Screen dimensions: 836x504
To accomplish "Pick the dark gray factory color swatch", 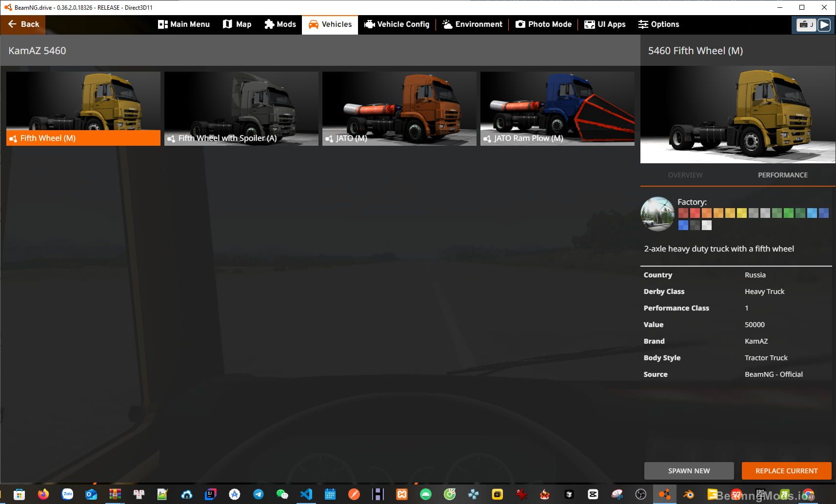I will 695,225.
